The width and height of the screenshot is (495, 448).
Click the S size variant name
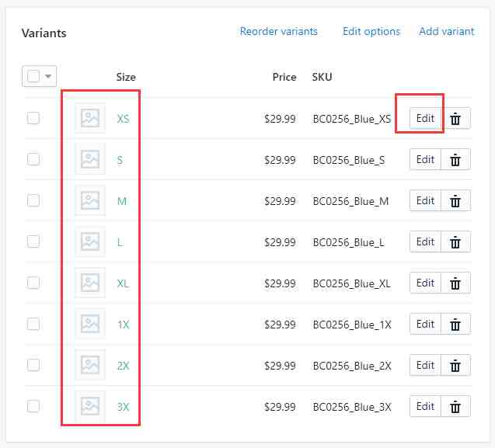pos(120,160)
